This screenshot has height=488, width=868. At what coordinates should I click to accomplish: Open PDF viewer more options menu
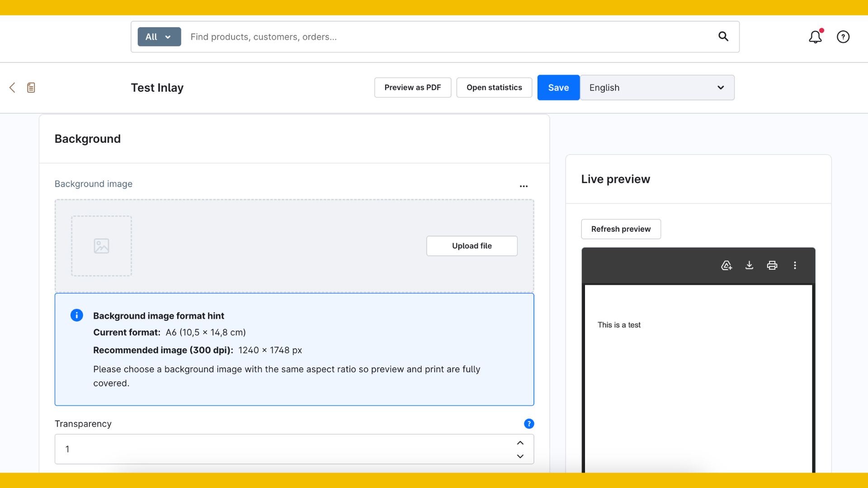795,266
